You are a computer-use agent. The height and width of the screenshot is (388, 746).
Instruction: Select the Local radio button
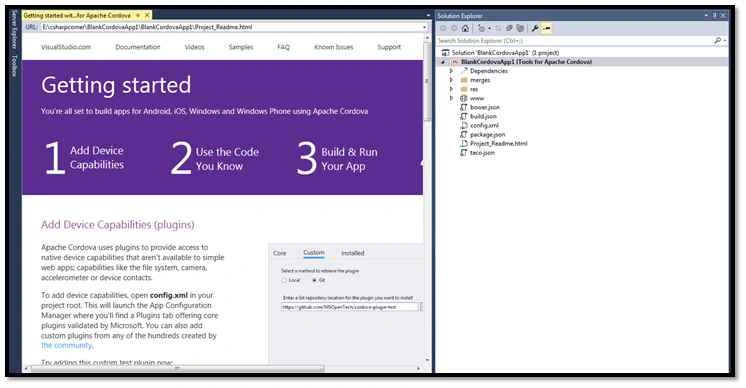[x=285, y=281]
